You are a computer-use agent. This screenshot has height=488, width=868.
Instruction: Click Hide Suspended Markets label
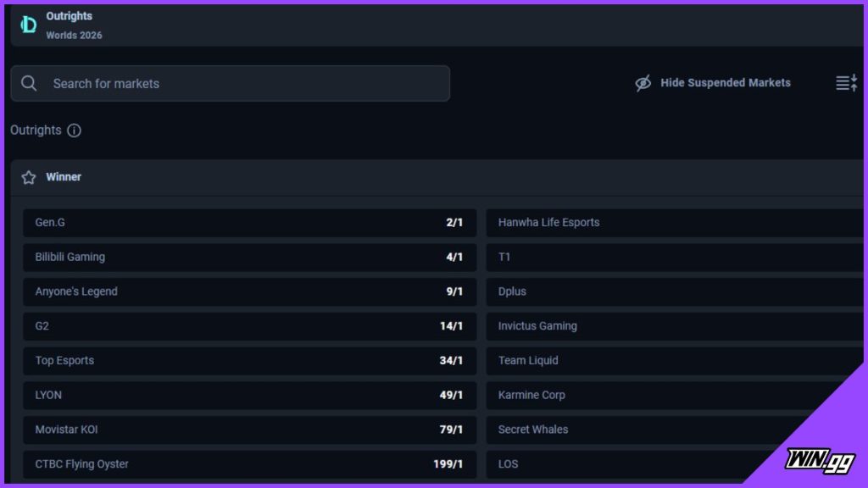(x=726, y=83)
